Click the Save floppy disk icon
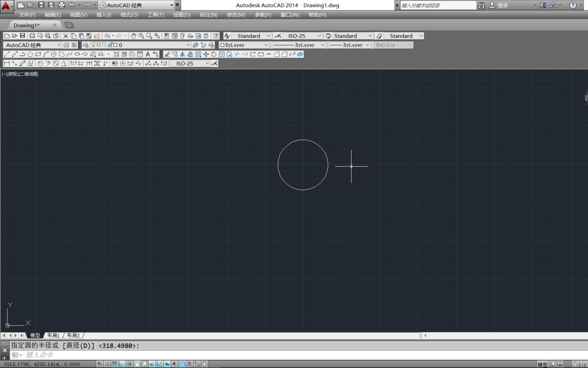 point(23,36)
